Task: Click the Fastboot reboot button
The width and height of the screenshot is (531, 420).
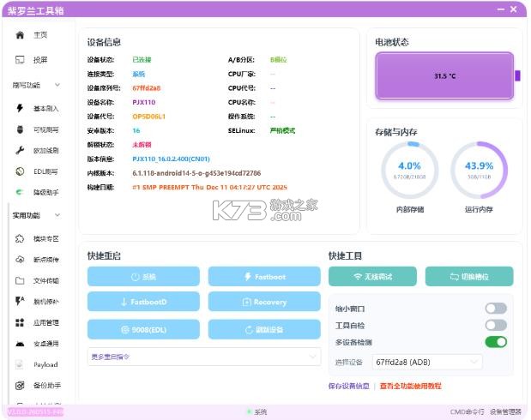Action: 264,277
